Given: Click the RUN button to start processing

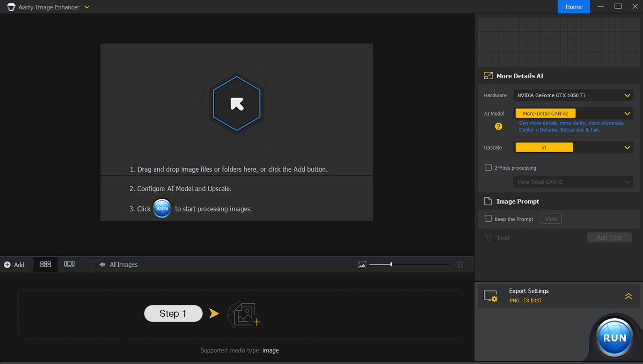Looking at the screenshot, I should [614, 337].
